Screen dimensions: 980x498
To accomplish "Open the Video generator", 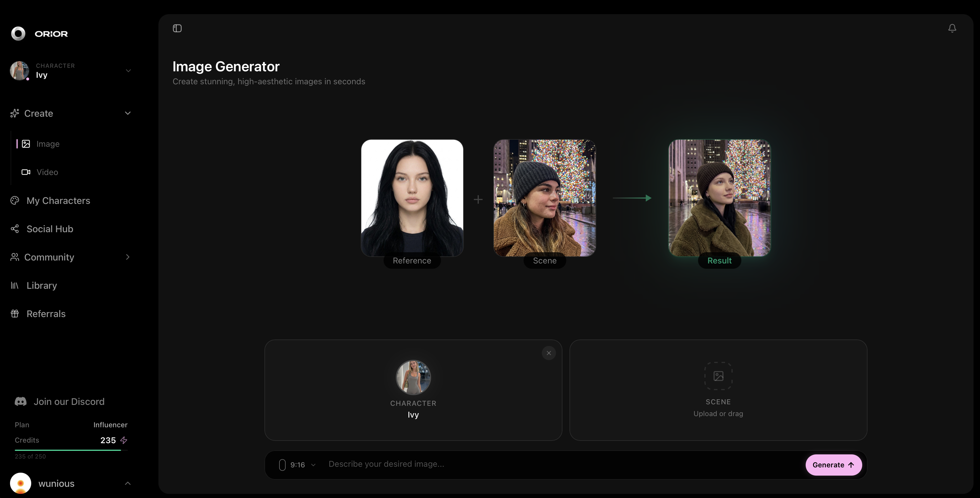I will [47, 172].
